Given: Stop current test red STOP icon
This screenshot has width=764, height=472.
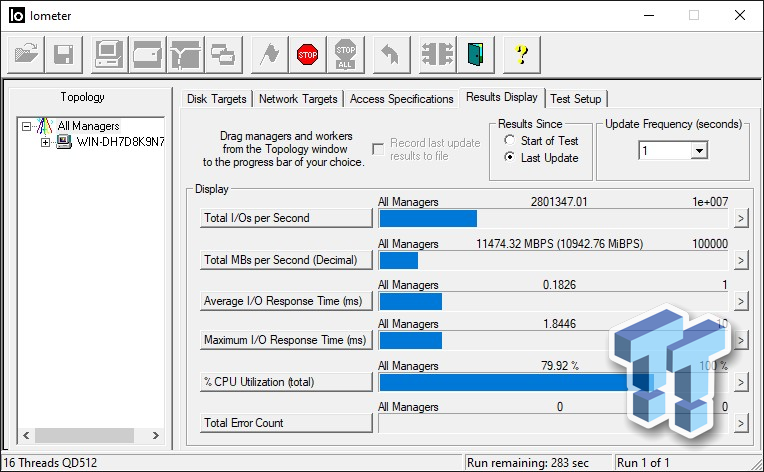Looking at the screenshot, I should point(307,54).
